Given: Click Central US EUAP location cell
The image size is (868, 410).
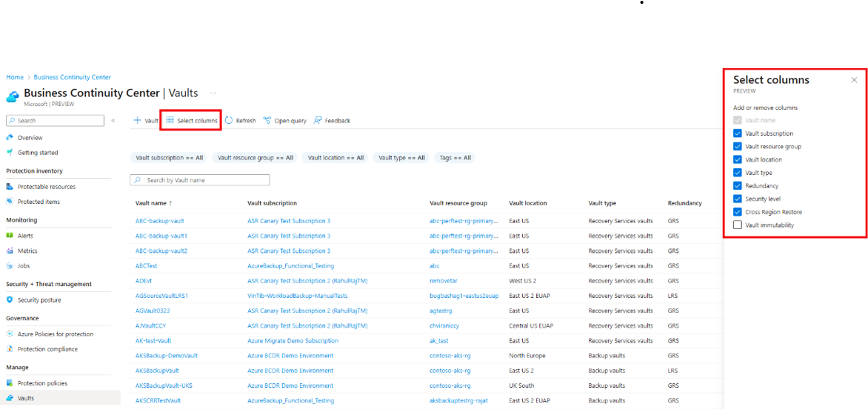Looking at the screenshot, I should coord(531,325).
